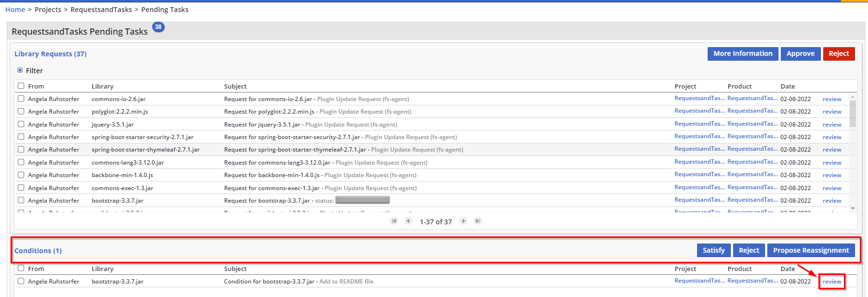Go to previous page of library requests
Viewport: 868px width, 297px height.
click(x=408, y=221)
